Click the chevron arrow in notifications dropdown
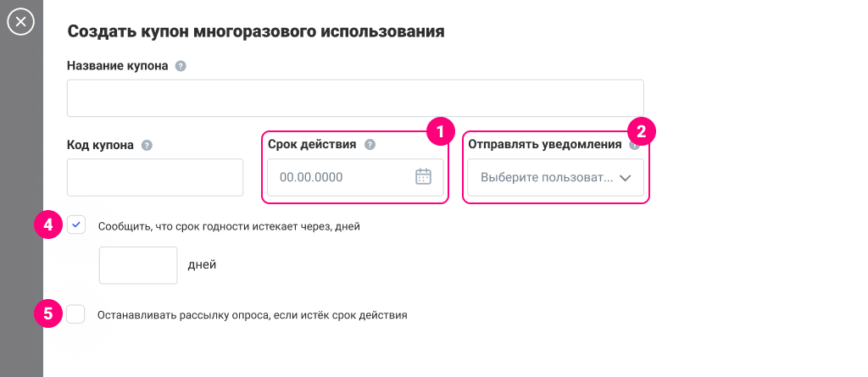The height and width of the screenshot is (377, 868). [626, 178]
